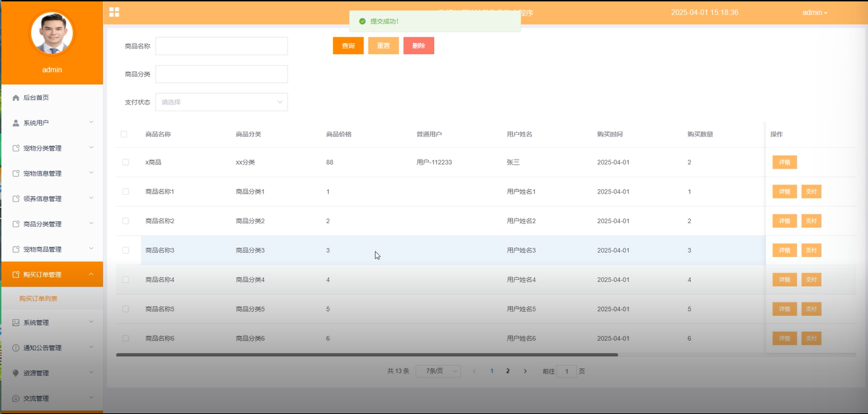The image size is (868, 414).
Task: Click the xx分类 category cell
Action: click(245, 162)
